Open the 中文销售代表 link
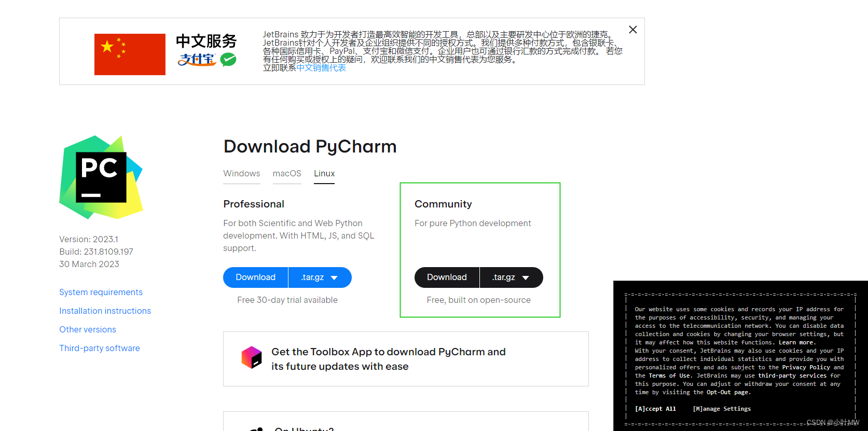Viewport: 868px width, 431px height. 321,68
